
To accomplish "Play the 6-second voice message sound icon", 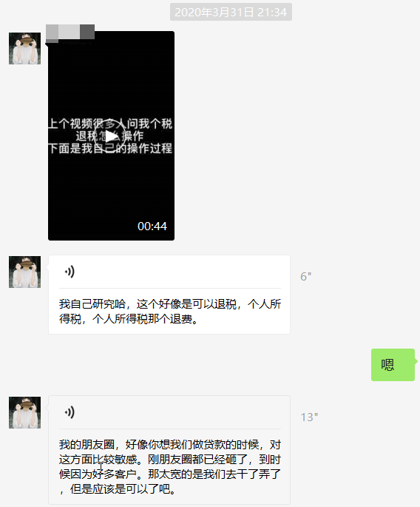I will tap(70, 272).
